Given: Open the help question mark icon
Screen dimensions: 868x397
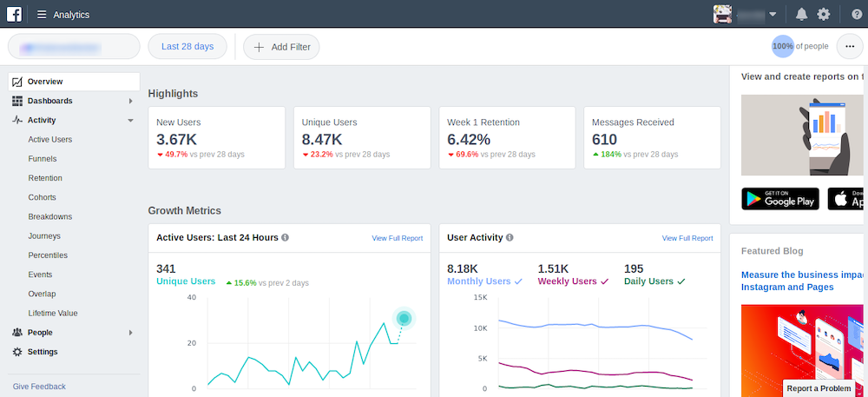Looking at the screenshot, I should click(857, 15).
